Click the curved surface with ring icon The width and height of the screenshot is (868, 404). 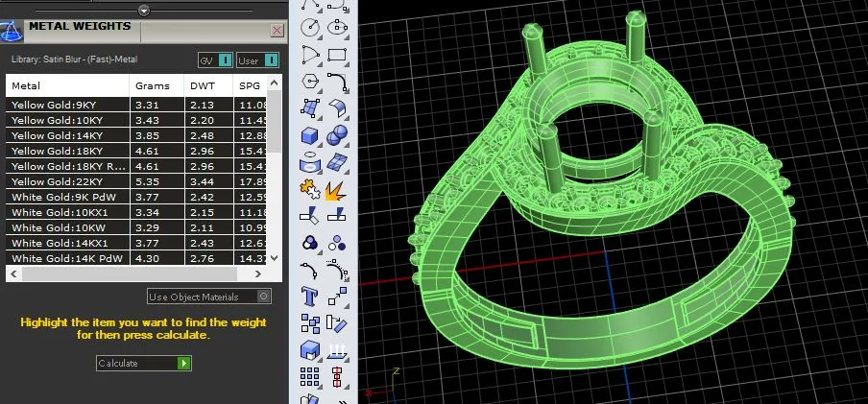pos(311,163)
